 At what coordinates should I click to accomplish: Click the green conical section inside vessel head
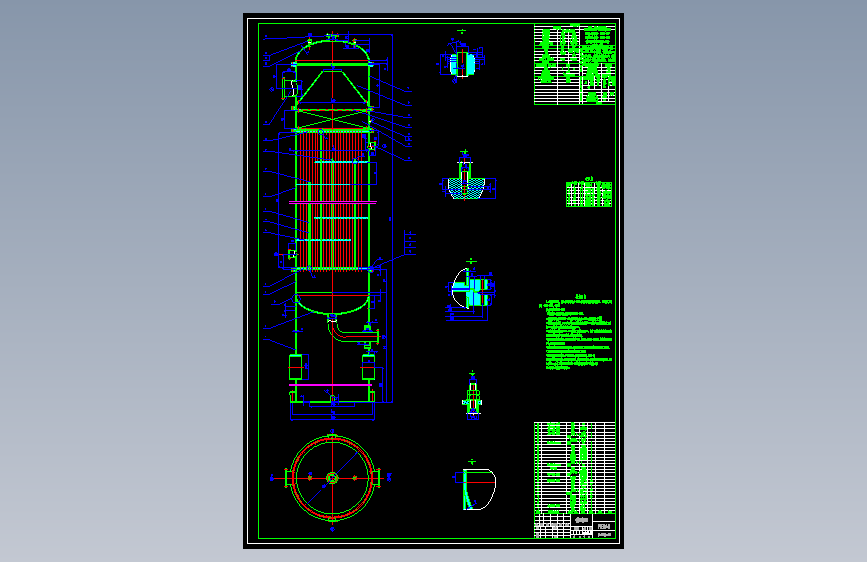pyautogui.click(x=332, y=87)
